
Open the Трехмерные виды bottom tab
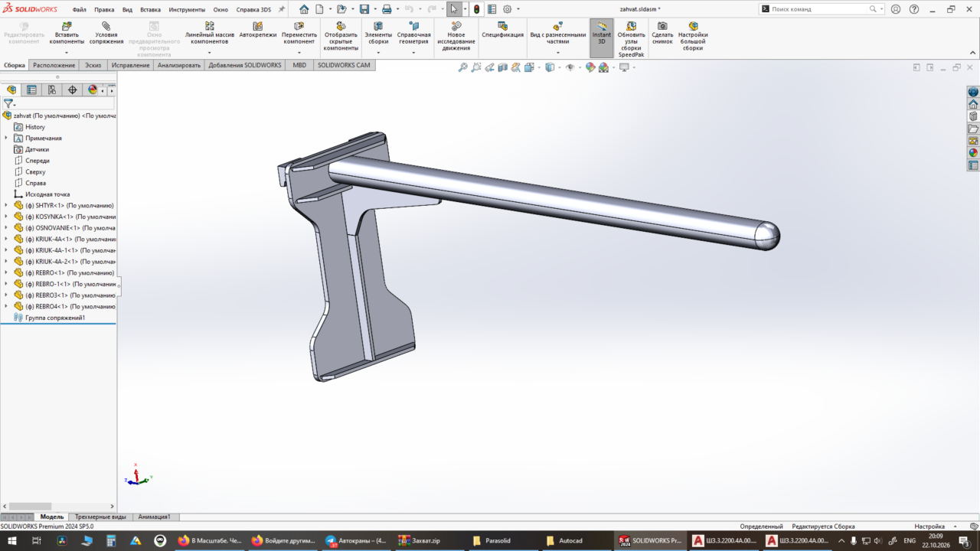click(100, 517)
